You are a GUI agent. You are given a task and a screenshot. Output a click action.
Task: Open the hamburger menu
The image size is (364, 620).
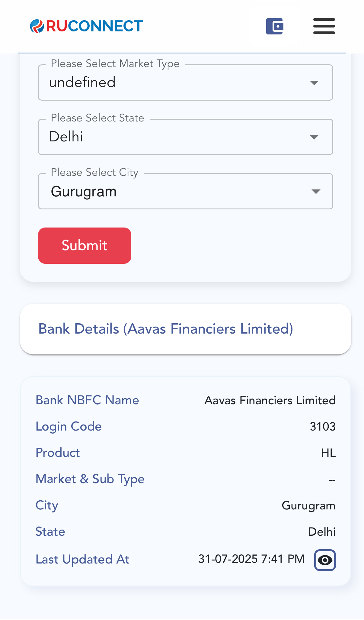pos(324,26)
